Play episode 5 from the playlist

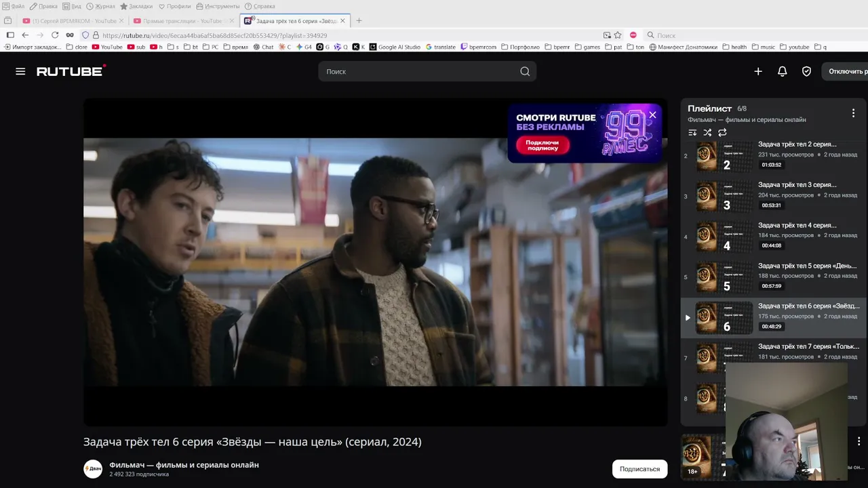[772, 277]
